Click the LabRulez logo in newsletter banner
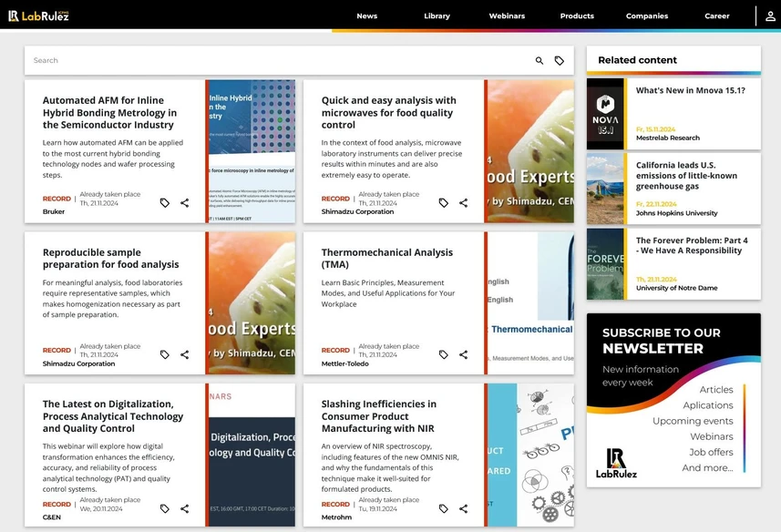Image resolution: width=781 pixels, height=532 pixels. click(x=616, y=464)
